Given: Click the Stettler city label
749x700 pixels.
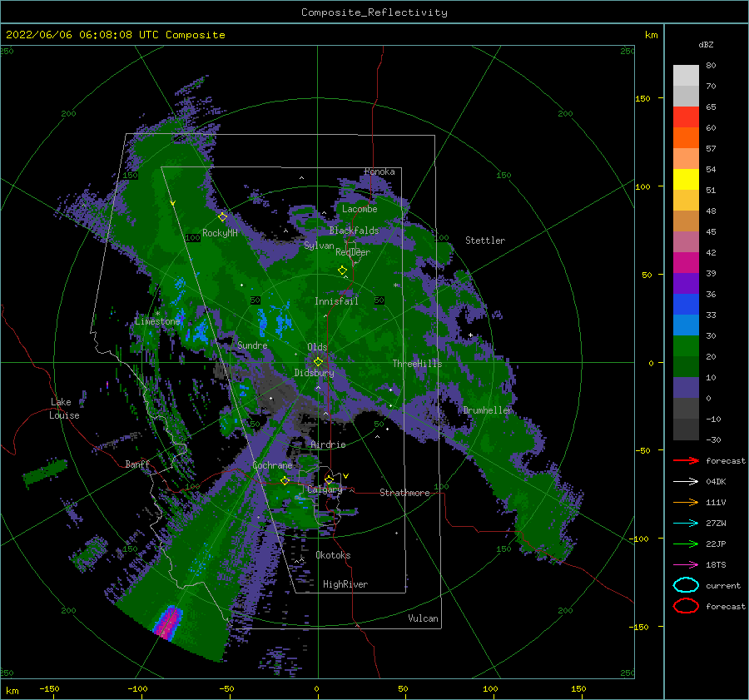Looking at the screenshot, I should [485, 241].
